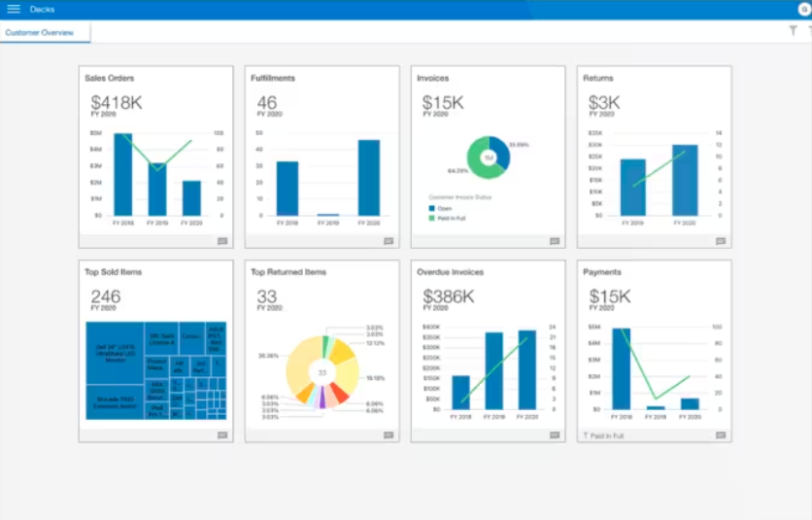Click comment icon on Top Returned Items card
The image size is (812, 520).
point(389,435)
